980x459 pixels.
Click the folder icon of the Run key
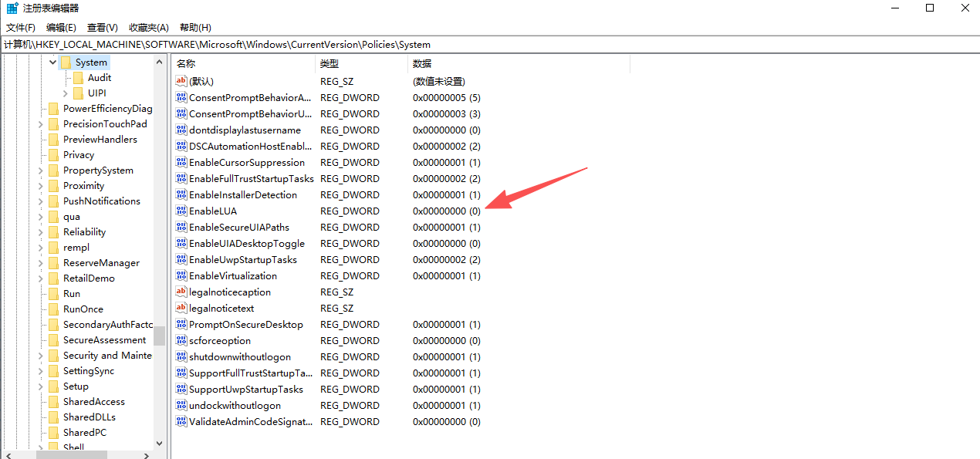(x=53, y=294)
